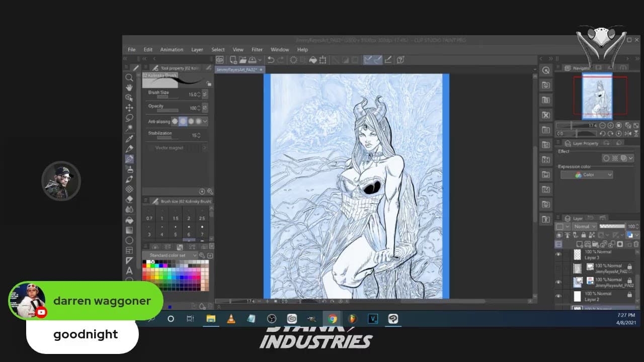Select the Zoom magnifier tool
The image size is (644, 362).
click(129, 77)
